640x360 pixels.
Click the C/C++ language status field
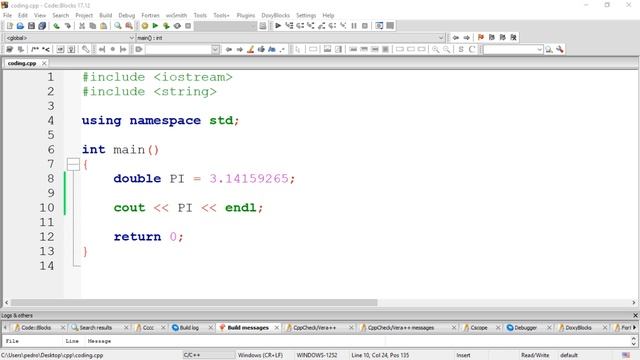(208, 355)
